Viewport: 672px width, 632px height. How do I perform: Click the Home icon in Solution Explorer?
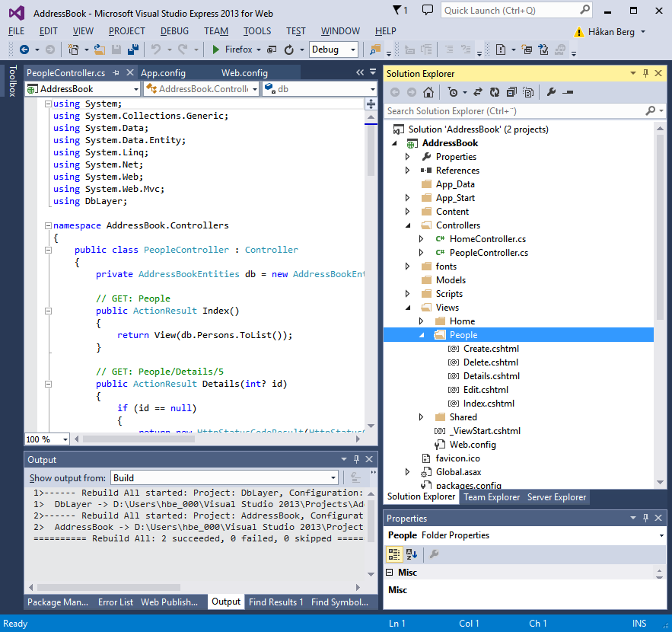[429, 92]
